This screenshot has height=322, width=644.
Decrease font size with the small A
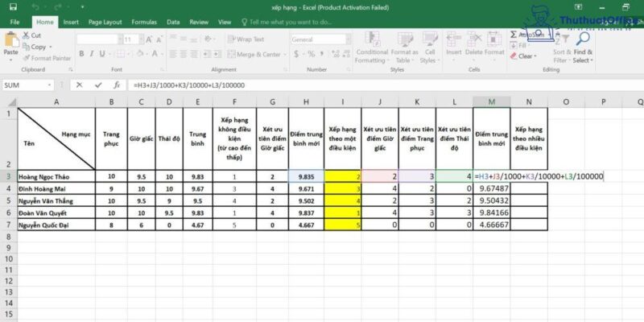point(159,39)
